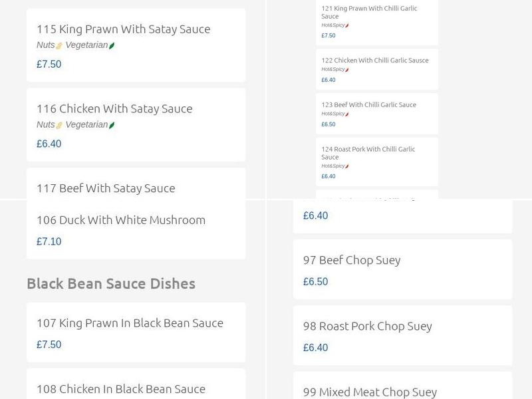
Task: Click the Nuts icon on King Prawn With Satay Sauce
Action: coord(59,45)
